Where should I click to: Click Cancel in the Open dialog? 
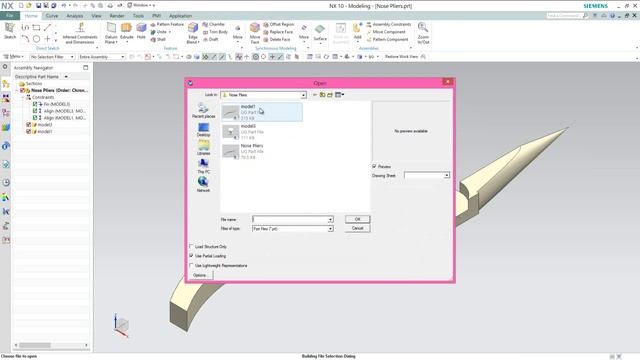[x=357, y=228]
